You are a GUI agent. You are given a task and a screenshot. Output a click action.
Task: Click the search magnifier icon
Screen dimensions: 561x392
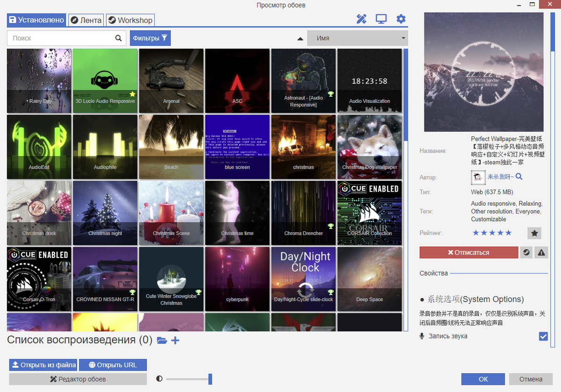point(118,38)
